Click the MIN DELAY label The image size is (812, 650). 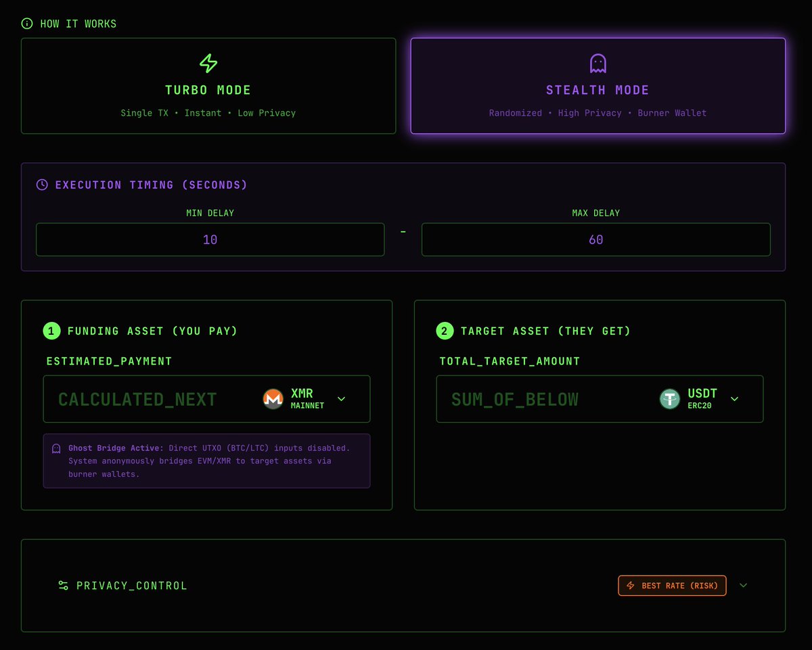pyautogui.click(x=210, y=213)
